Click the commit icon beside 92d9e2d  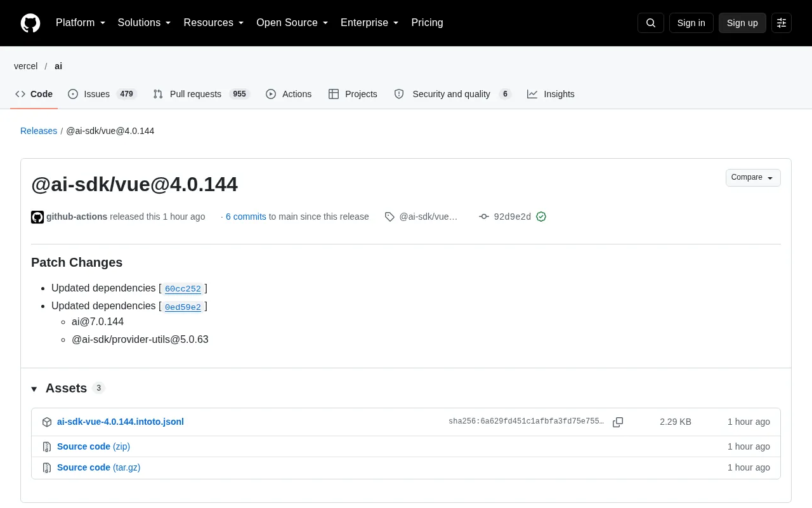(x=484, y=217)
